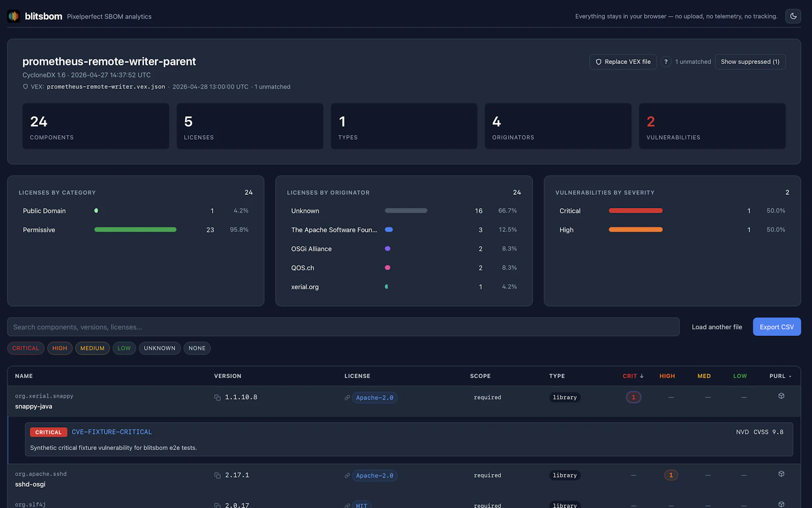Toggle the CRITICAL severity filter
The width and height of the screenshot is (812, 508).
tap(26, 348)
